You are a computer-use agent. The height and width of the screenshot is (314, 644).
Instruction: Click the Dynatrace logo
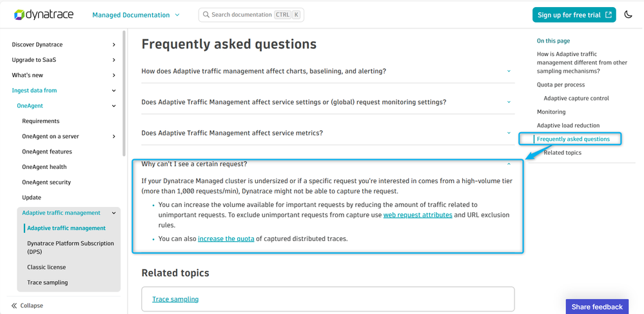click(x=44, y=15)
